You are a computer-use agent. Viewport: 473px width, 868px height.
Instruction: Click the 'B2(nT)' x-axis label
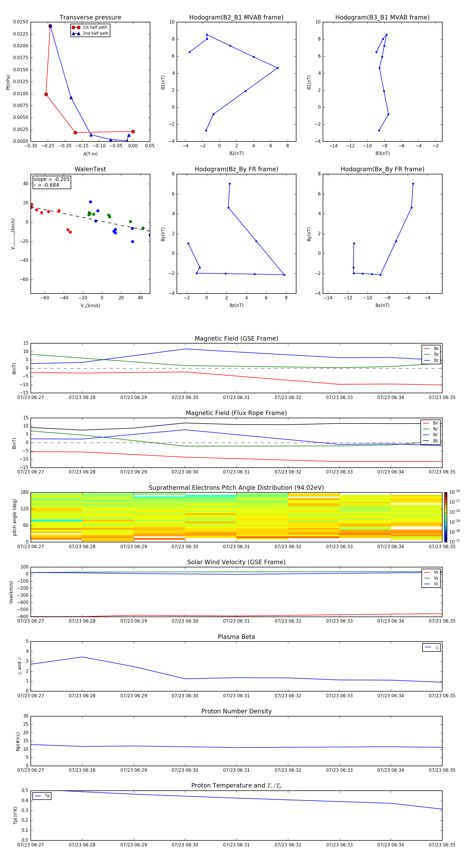236,154
